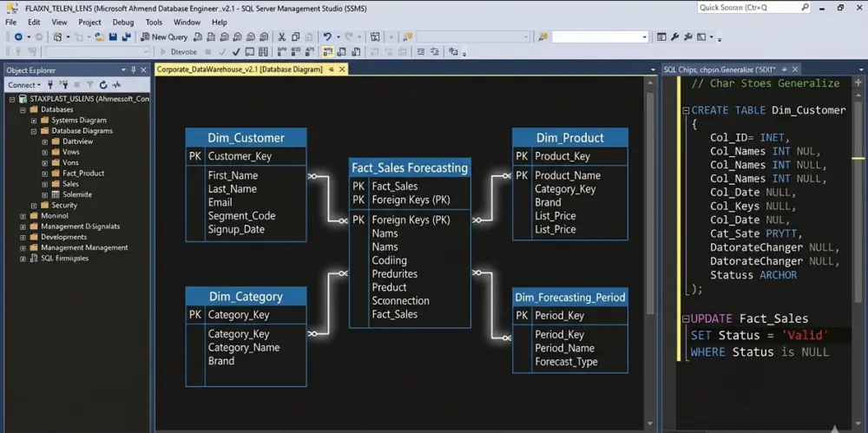Close the SQL Chips query tab
This screenshot has height=433, width=868.
point(795,69)
